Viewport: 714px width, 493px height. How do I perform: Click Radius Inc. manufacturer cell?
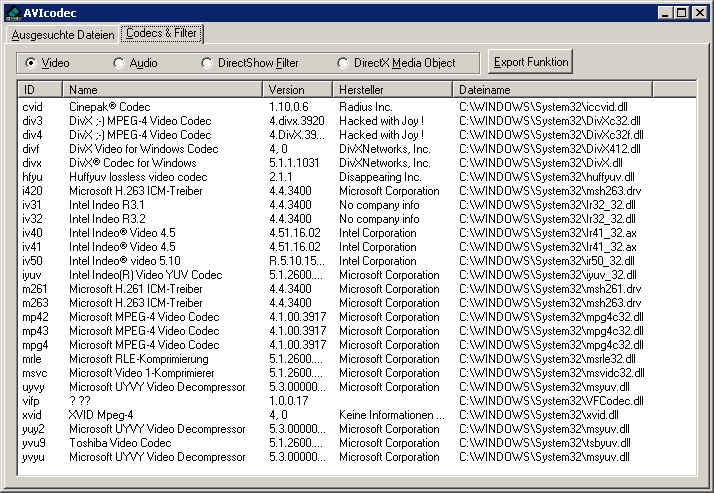coord(366,107)
